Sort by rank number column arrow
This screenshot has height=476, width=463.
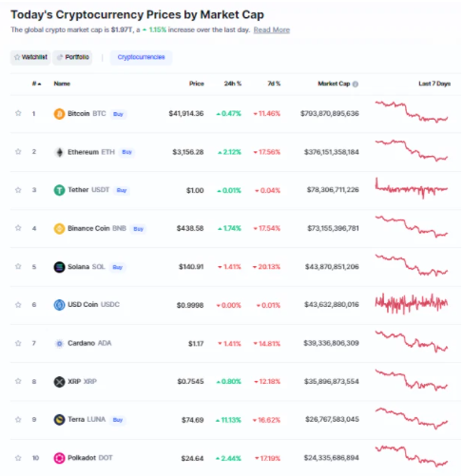[x=37, y=84]
